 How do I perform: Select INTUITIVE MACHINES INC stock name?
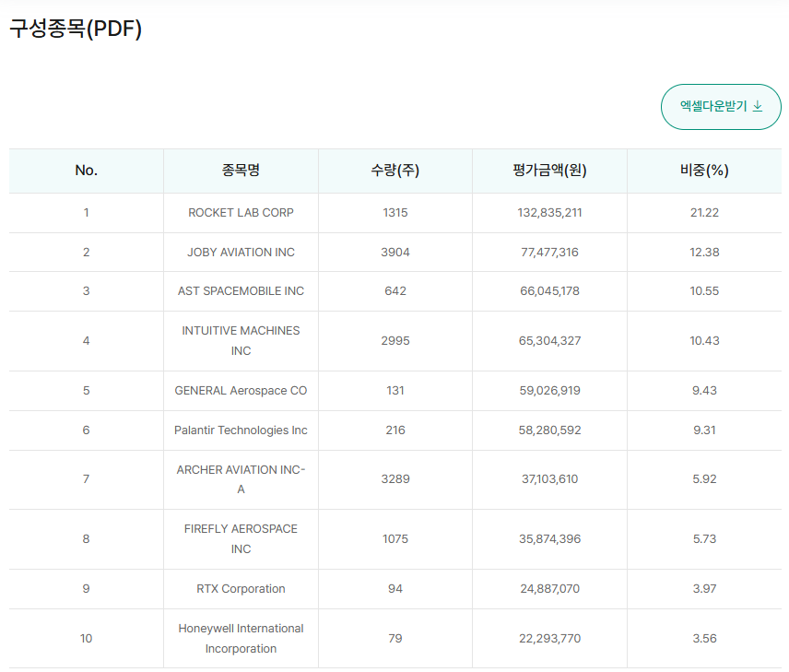click(241, 341)
